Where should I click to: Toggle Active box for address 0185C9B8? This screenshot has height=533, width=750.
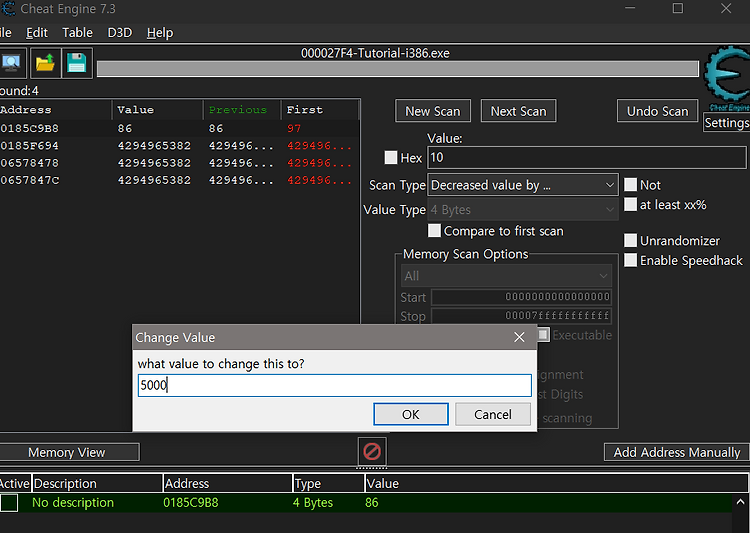click(9, 503)
